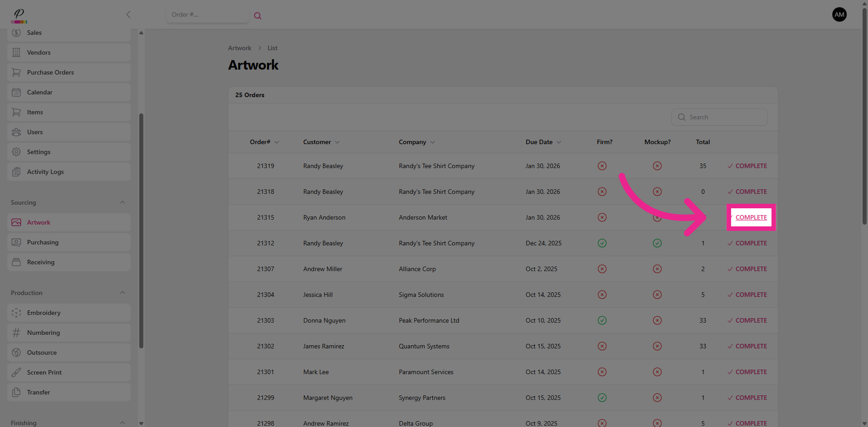Click the Artwork breadcrumb link
The width and height of the screenshot is (868, 427).
pyautogui.click(x=240, y=48)
